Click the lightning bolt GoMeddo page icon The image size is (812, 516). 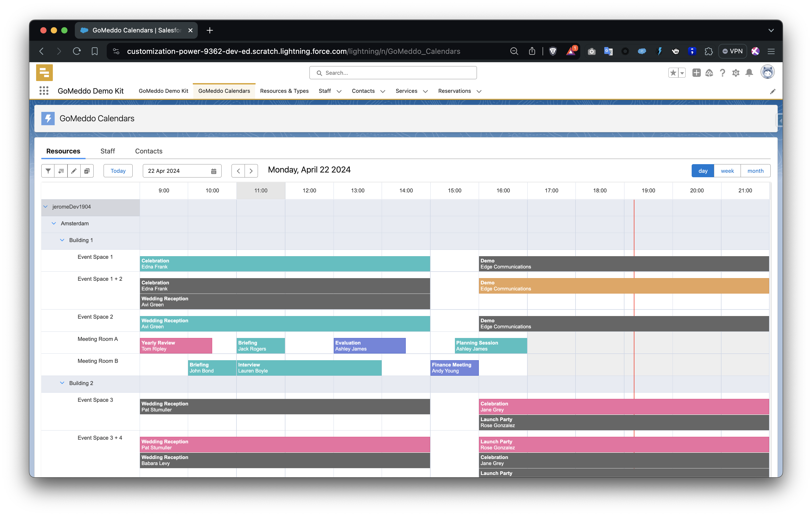coord(49,118)
